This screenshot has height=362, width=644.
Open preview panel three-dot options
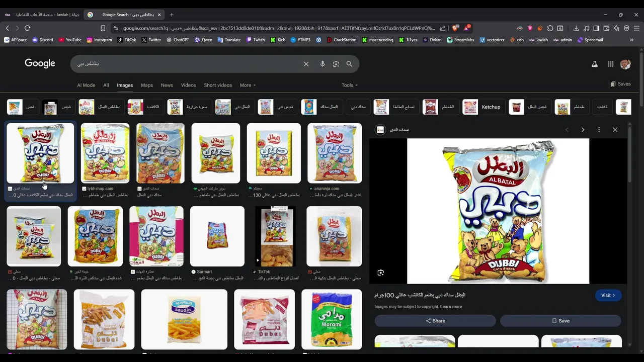(x=599, y=130)
